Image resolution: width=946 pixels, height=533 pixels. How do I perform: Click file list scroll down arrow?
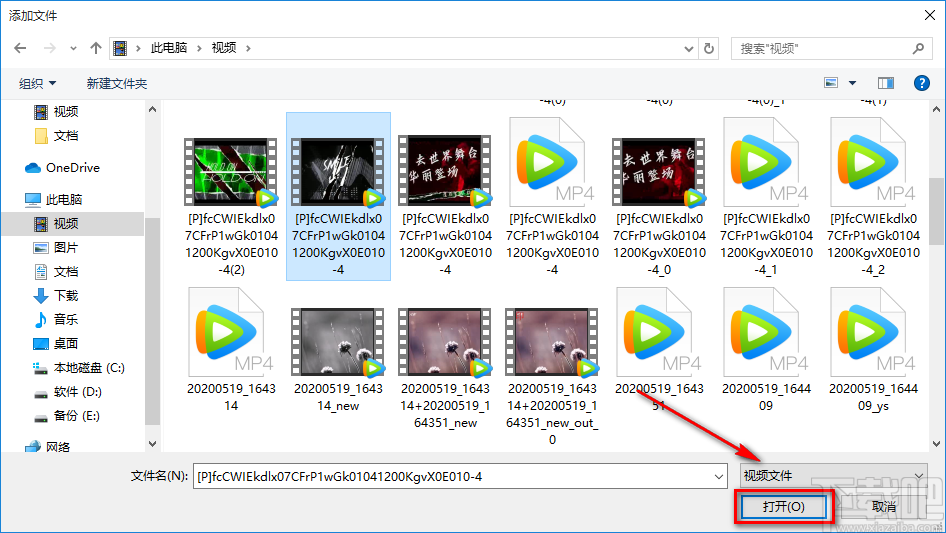[x=936, y=444]
